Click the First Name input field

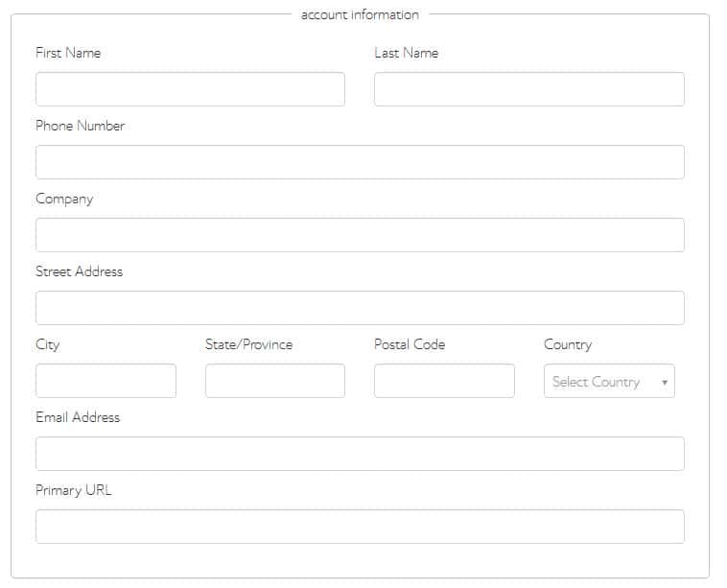[x=190, y=89]
